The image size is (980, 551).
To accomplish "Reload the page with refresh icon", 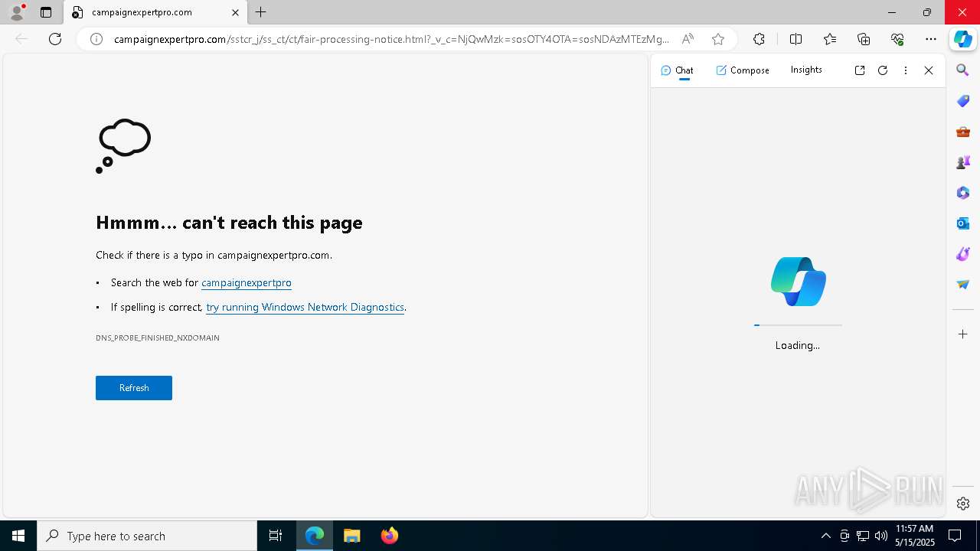I will (x=55, y=39).
